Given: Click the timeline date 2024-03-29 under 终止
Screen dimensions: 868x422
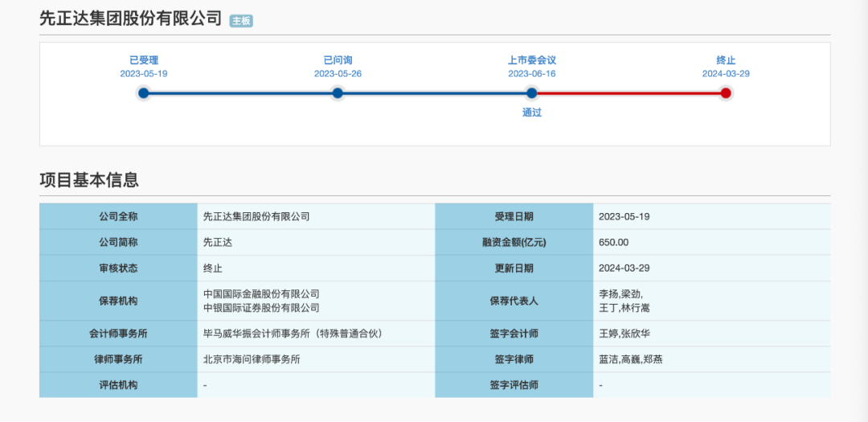Looking at the screenshot, I should [726, 74].
